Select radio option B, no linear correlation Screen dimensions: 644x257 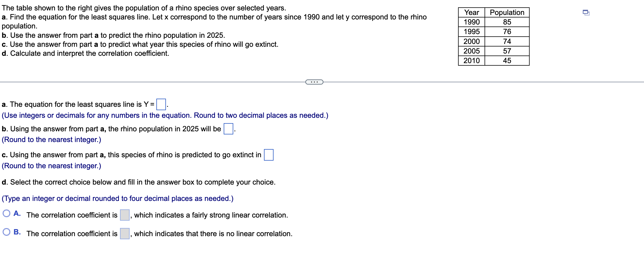point(6,232)
